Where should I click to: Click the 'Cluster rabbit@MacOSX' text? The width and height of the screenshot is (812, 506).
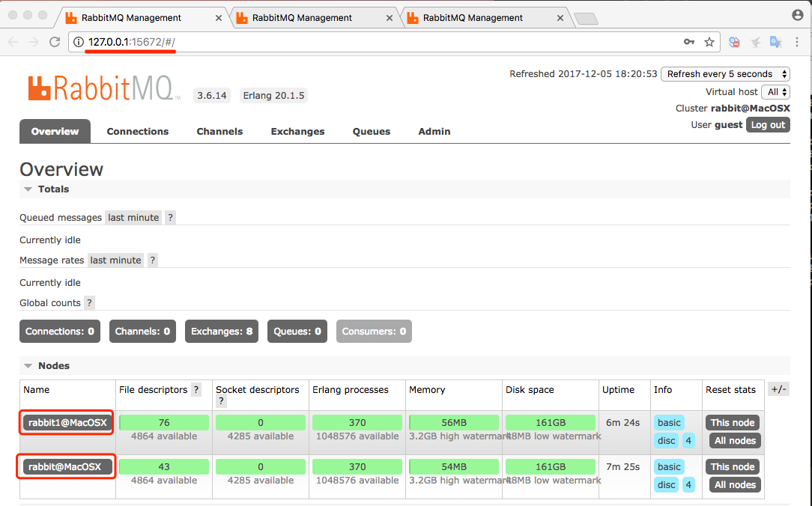[733, 109]
